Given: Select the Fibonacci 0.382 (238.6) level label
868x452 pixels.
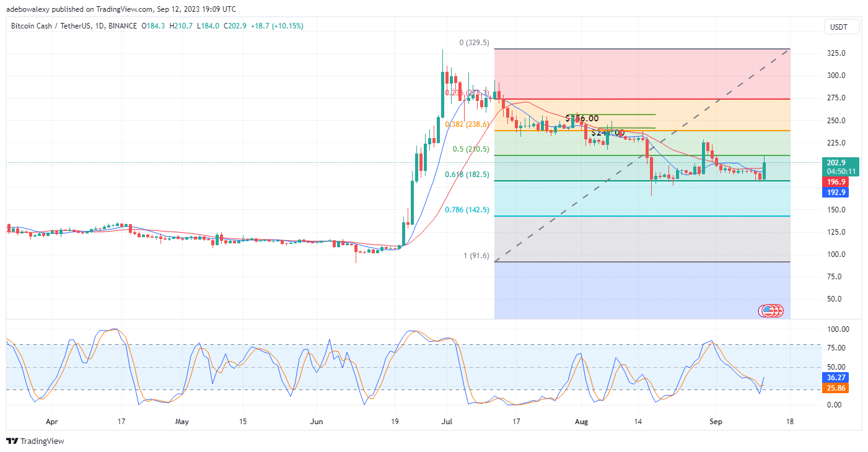Looking at the screenshot, I should click(x=468, y=124).
